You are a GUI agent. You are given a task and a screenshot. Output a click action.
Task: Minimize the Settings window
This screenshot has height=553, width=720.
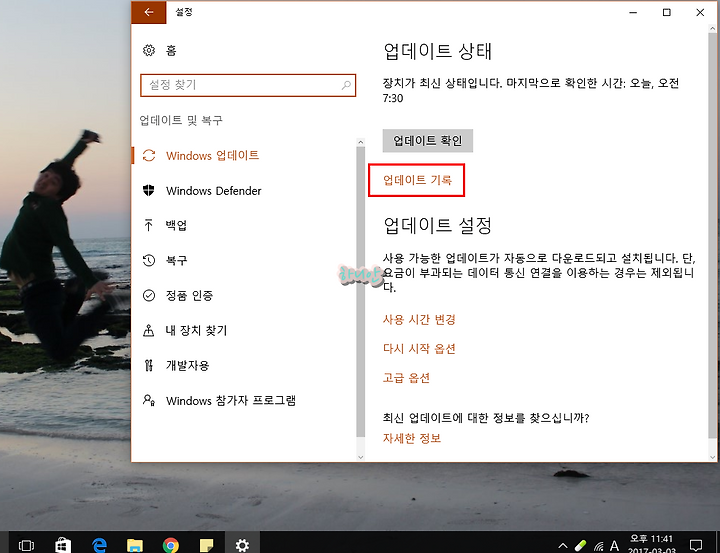pyautogui.click(x=633, y=12)
